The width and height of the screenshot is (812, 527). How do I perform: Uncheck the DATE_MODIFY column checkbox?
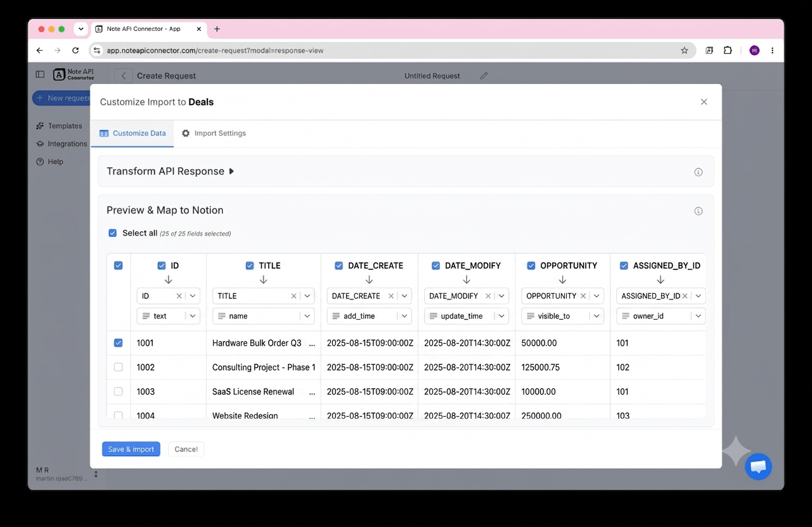click(436, 266)
